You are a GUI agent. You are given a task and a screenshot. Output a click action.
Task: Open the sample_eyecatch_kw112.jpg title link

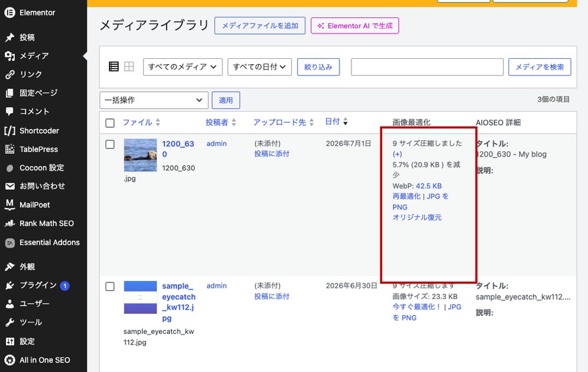[178, 302]
